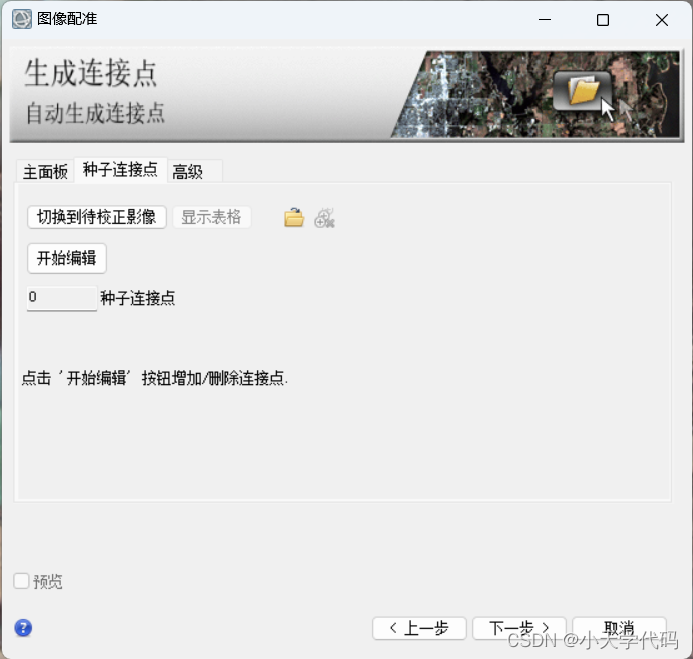Click the 切换到待校正影像 button

pyautogui.click(x=97, y=217)
